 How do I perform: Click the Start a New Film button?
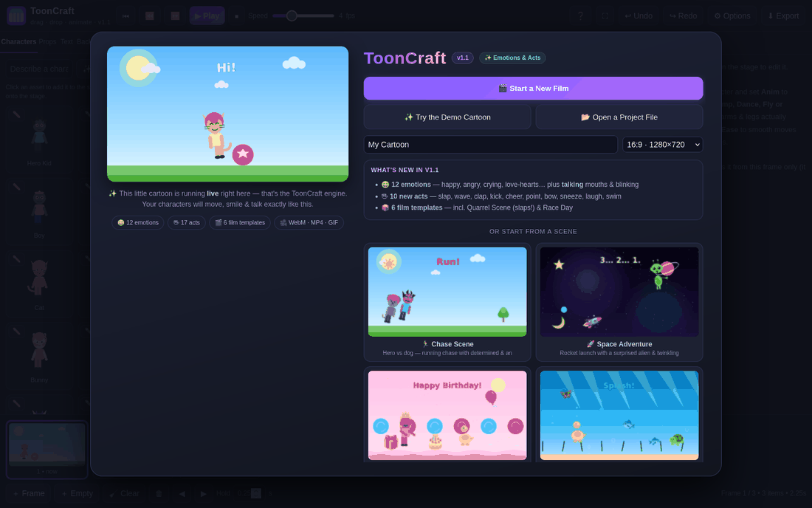pyautogui.click(x=533, y=89)
